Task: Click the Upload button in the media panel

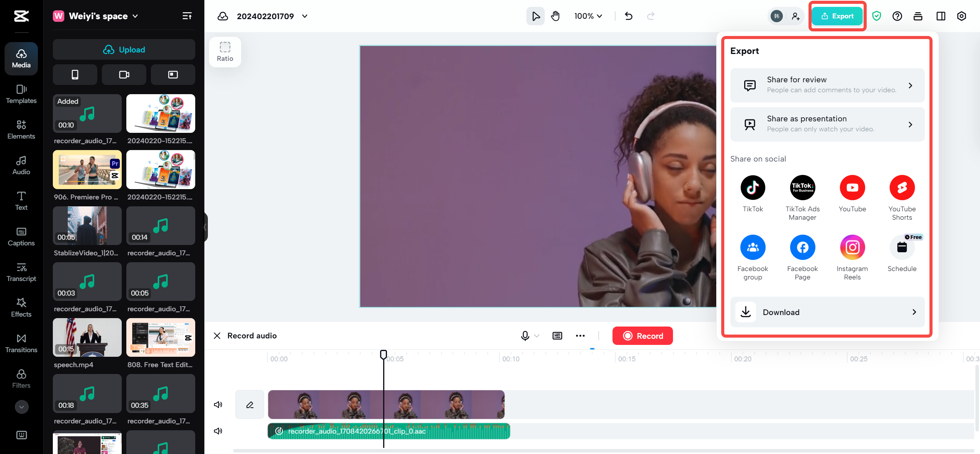Action: point(124,49)
